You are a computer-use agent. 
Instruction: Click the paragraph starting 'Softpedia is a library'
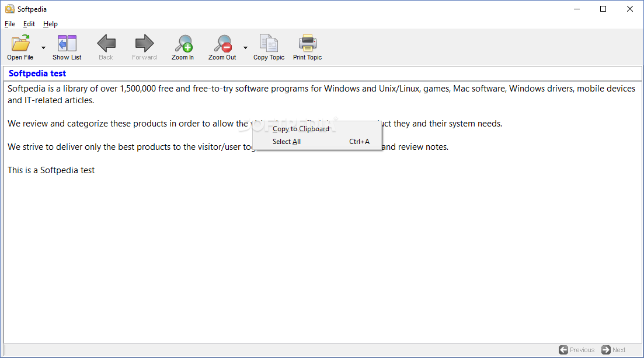[321, 94]
